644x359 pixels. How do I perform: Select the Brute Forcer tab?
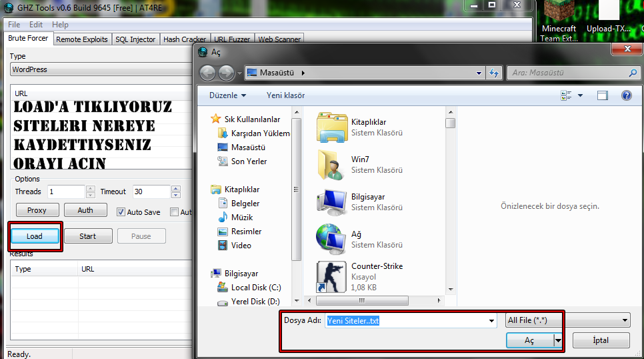pos(28,38)
